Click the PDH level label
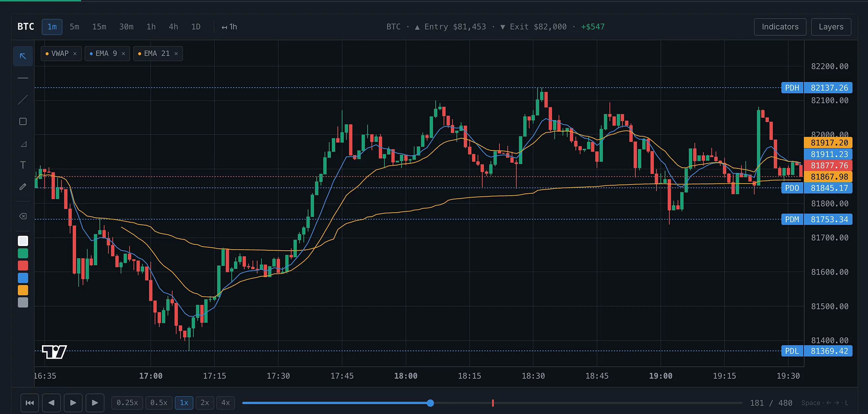 coord(792,88)
